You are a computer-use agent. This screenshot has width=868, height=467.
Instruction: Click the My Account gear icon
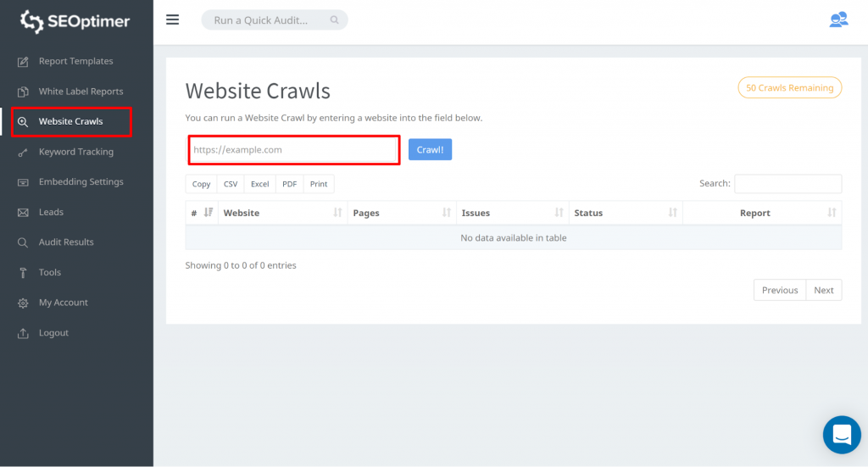(x=23, y=303)
